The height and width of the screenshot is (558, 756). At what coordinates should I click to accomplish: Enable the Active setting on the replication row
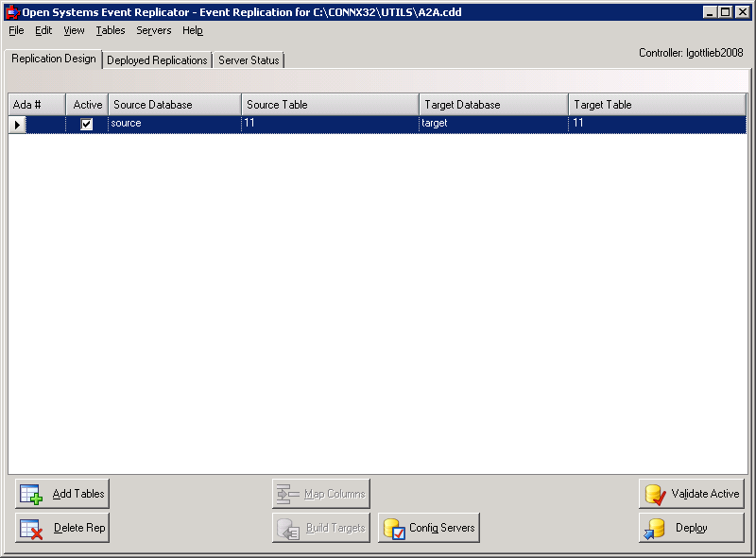[x=86, y=123]
